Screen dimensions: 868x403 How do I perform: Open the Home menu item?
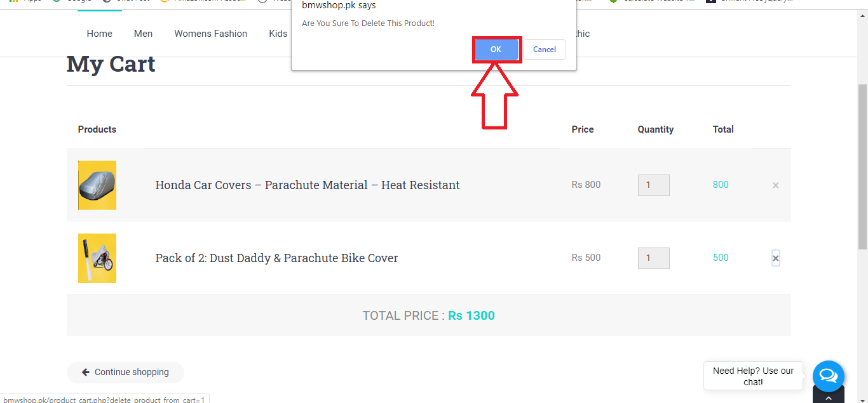(100, 34)
